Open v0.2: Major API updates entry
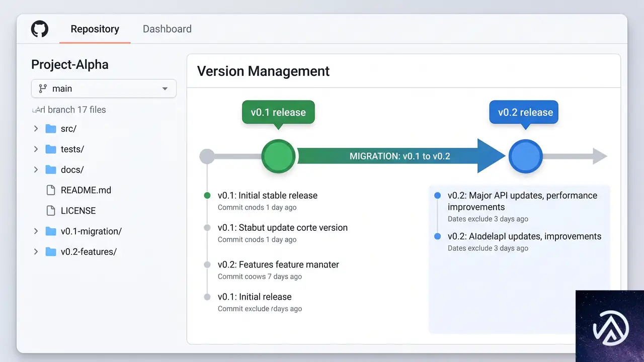Viewport: 644px width, 362px height. point(522,201)
